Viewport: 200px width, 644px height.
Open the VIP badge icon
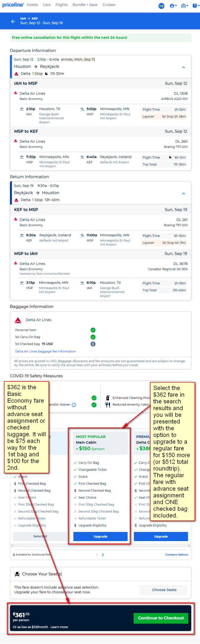point(161,6)
